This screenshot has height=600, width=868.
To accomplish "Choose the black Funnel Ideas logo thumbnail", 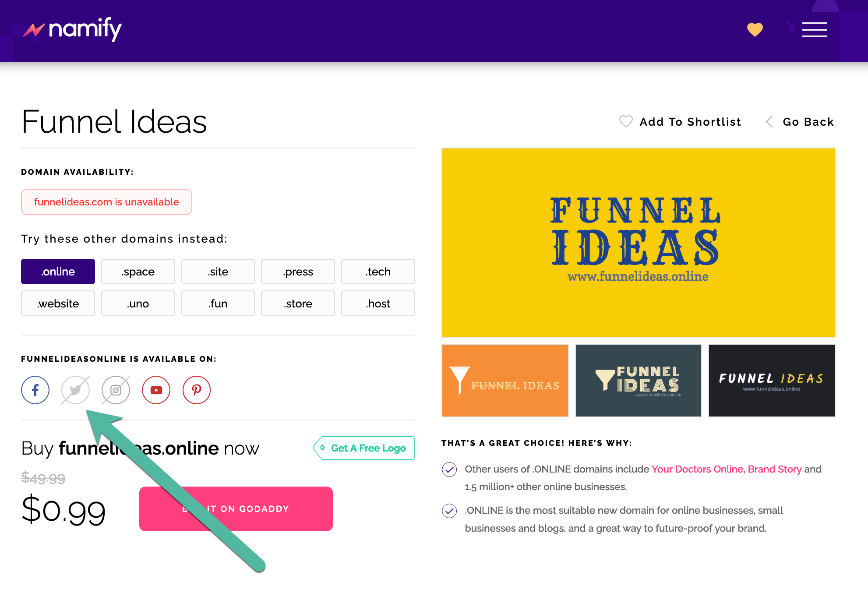I will (x=771, y=380).
